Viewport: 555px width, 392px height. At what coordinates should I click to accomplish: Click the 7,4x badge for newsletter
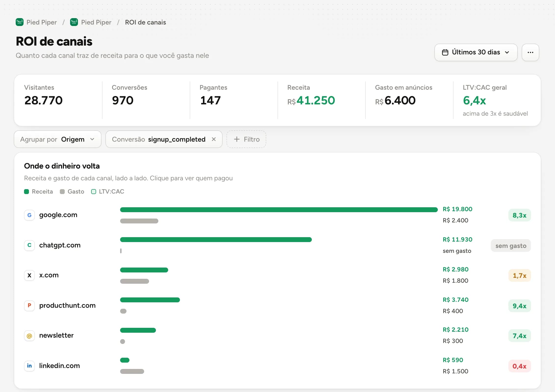(x=519, y=336)
